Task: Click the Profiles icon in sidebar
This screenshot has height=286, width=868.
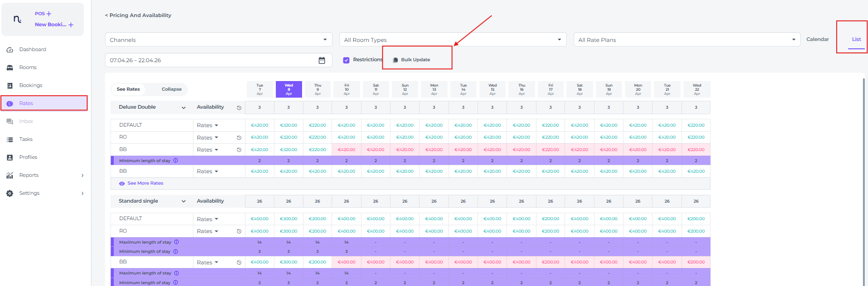Action: point(10,158)
